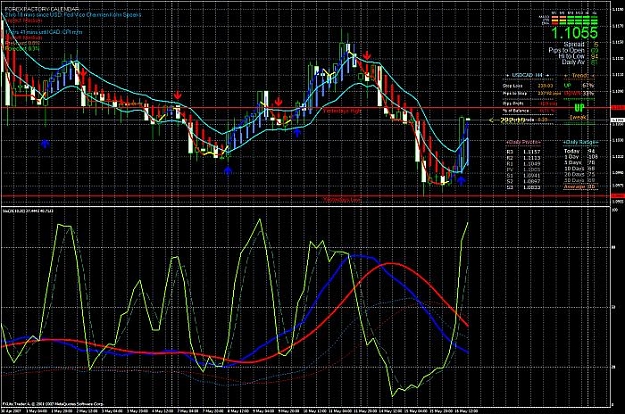Click the CAD CPI m/m upcoming news line
The width and height of the screenshot is (625, 414).
click(43, 31)
